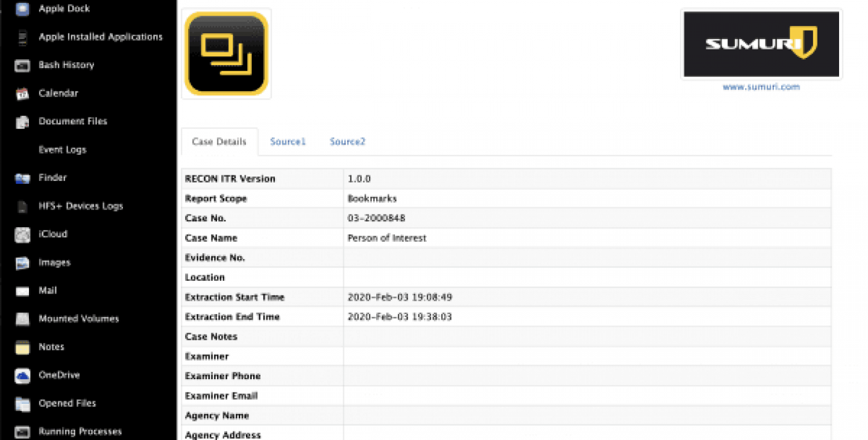Select HFS+ Devices Logs label
The image size is (868, 440).
tap(81, 206)
